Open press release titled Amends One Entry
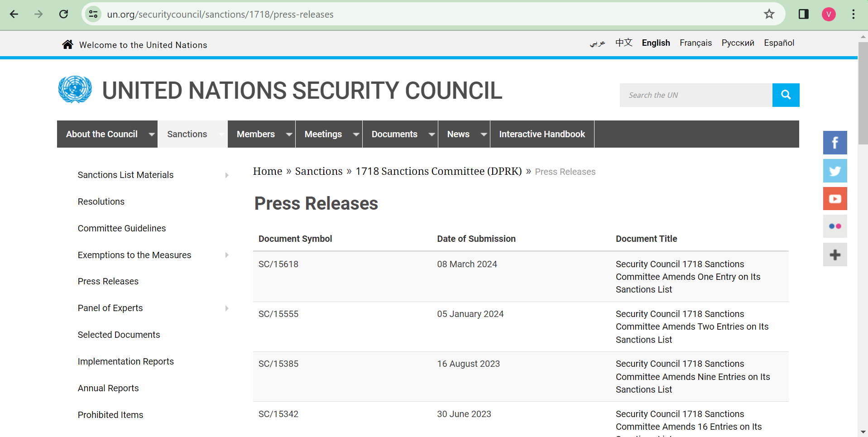 tap(688, 277)
